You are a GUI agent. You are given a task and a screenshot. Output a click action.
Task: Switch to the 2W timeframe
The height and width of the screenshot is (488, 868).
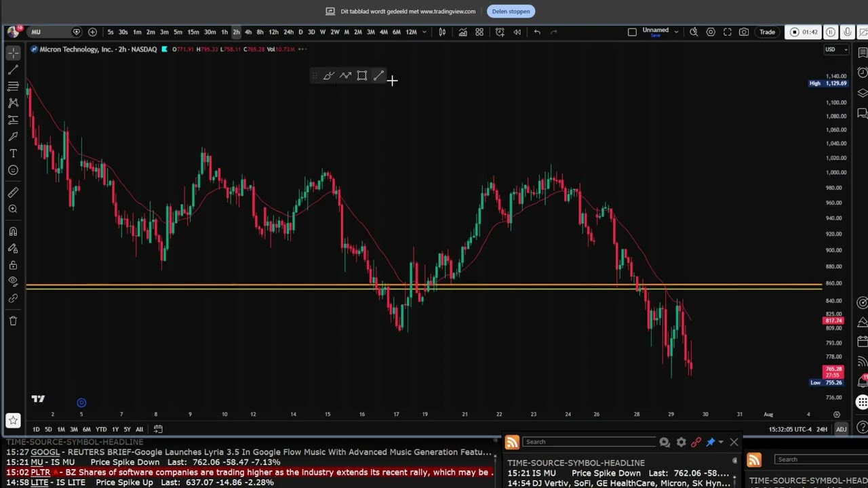coord(334,32)
